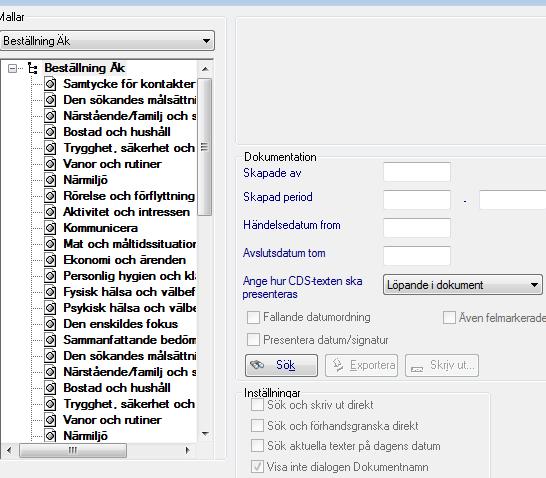Check Sök aktuella texter på dagens datum
The height and width of the screenshot is (478, 546).
(257, 446)
